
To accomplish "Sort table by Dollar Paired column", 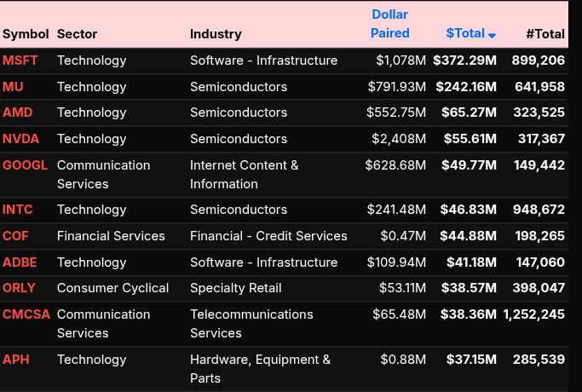I will click(389, 24).
